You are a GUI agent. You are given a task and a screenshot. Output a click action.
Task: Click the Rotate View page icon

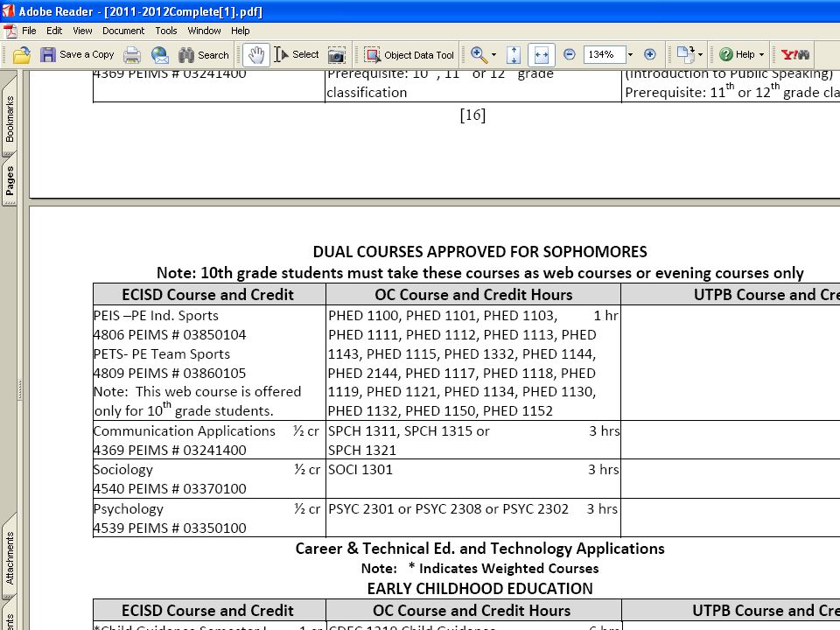click(x=685, y=54)
